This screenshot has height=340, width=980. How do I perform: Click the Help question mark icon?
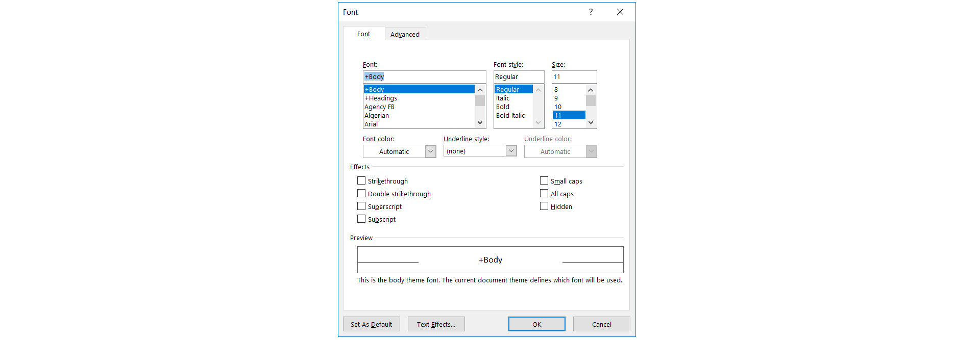pyautogui.click(x=591, y=12)
